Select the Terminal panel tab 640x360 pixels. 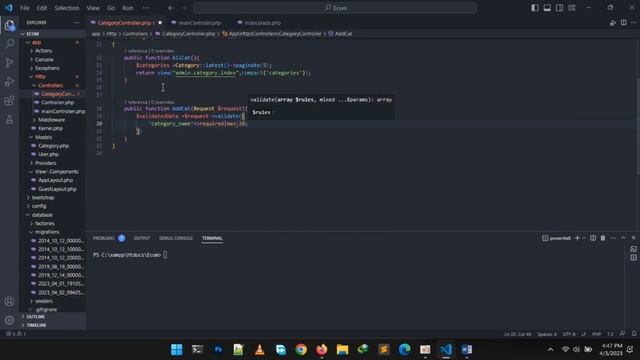click(212, 238)
